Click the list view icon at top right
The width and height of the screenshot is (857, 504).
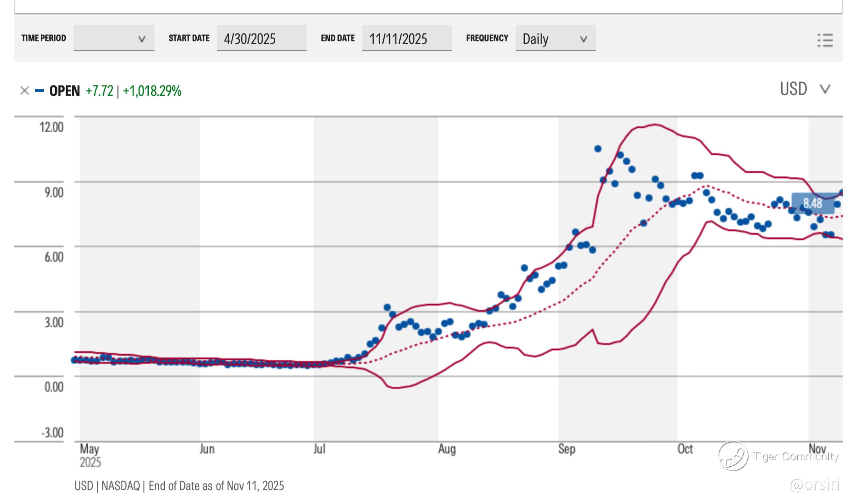825,40
